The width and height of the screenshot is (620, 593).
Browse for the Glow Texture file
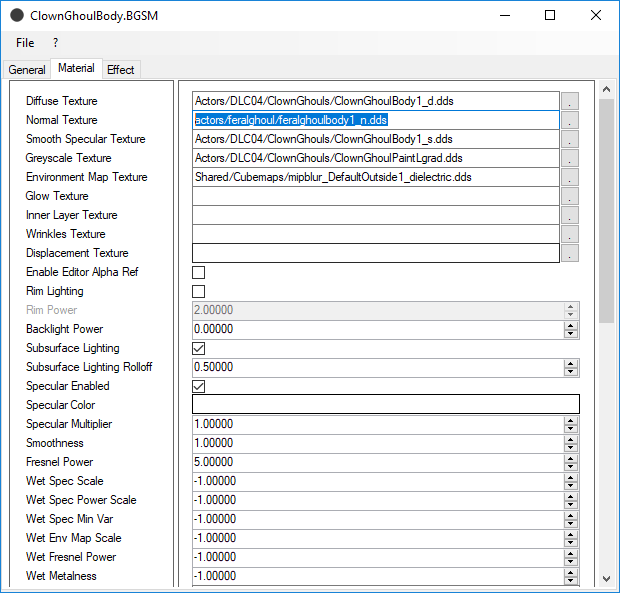point(570,196)
